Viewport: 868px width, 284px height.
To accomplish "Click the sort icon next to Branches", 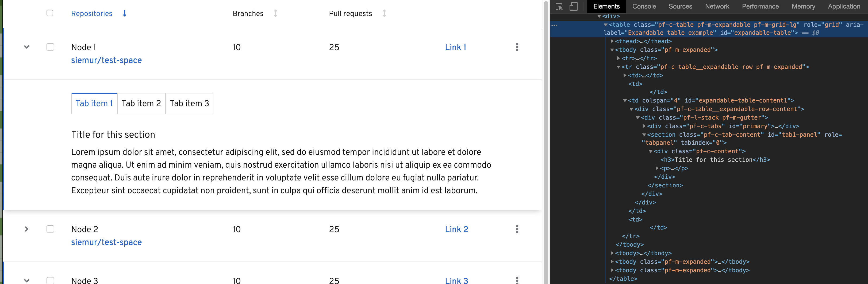I will pos(276,13).
